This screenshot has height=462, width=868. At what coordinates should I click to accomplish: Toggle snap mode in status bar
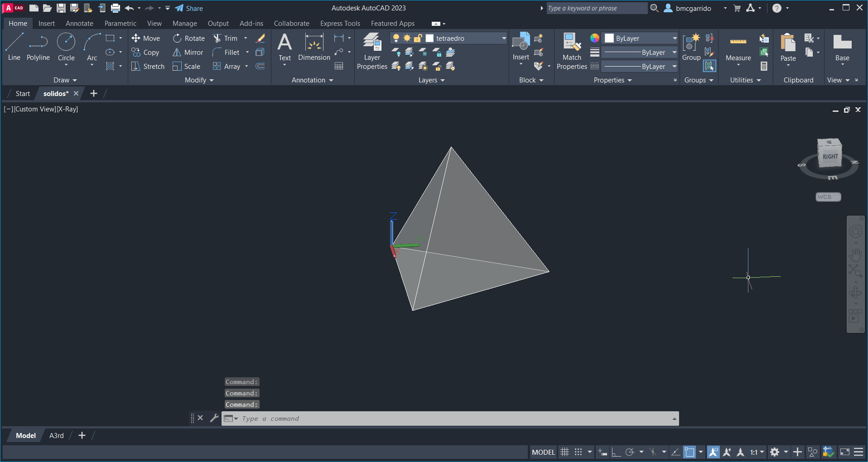tap(579, 452)
